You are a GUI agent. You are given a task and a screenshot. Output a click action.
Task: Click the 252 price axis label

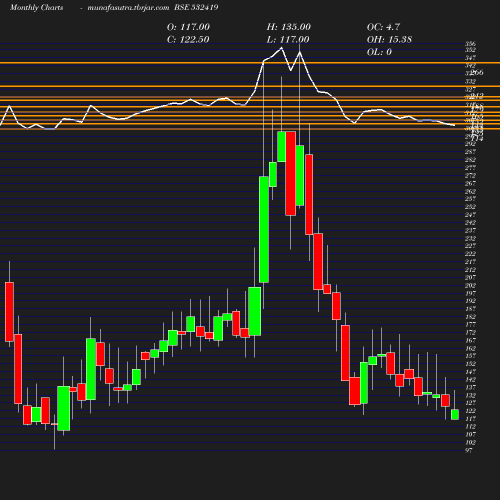pos(470,207)
